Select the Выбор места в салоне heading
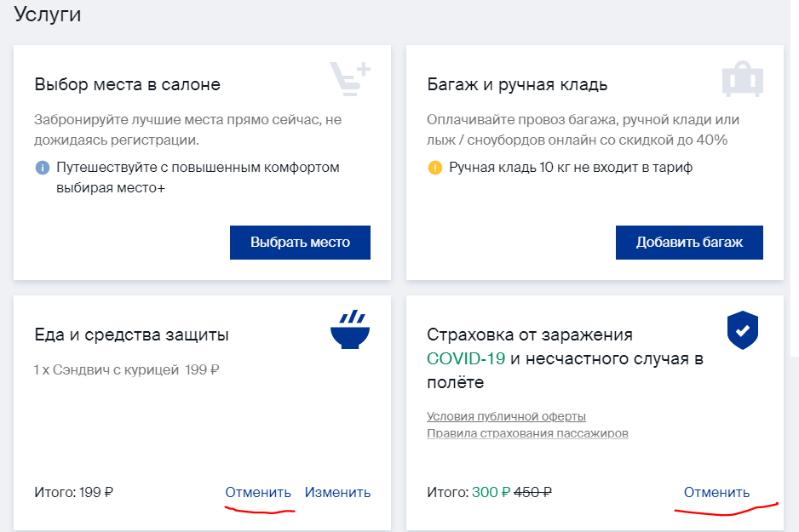The image size is (799, 532). coord(128,84)
